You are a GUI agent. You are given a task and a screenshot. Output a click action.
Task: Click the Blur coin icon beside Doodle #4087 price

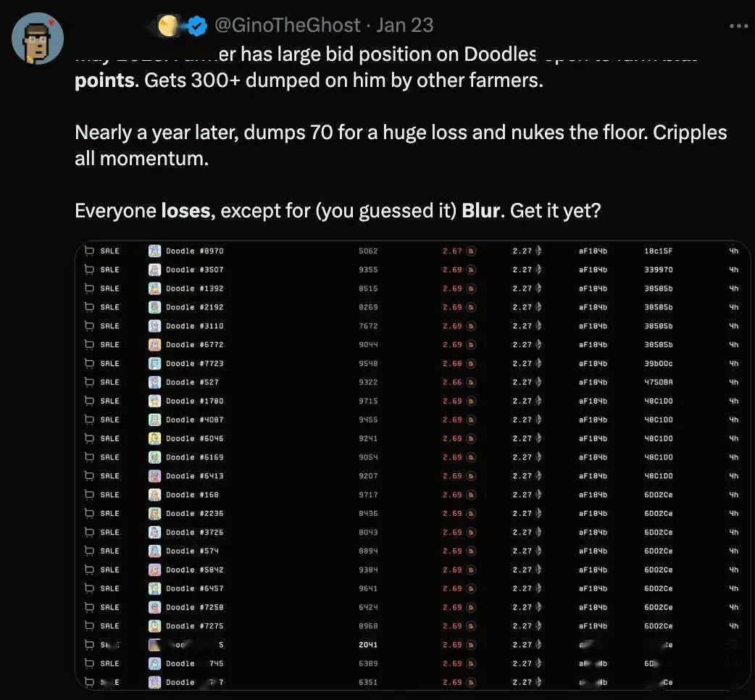[x=472, y=420]
